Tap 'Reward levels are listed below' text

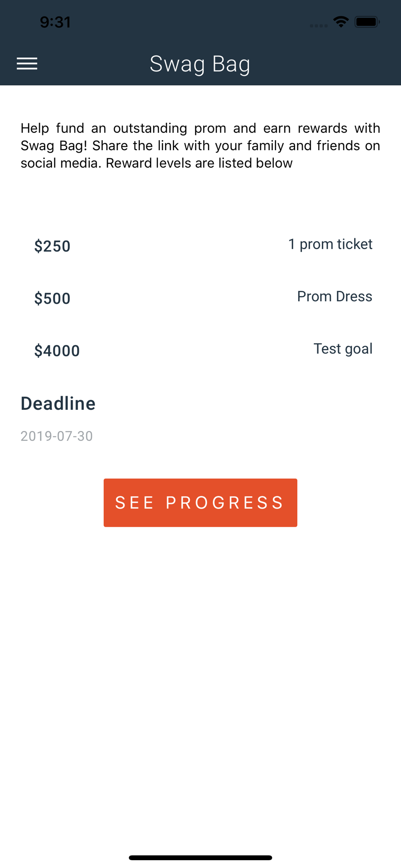(x=199, y=163)
